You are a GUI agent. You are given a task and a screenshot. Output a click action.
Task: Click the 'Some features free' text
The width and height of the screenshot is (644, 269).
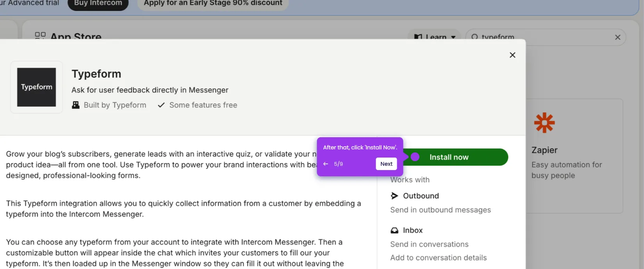[x=203, y=105]
